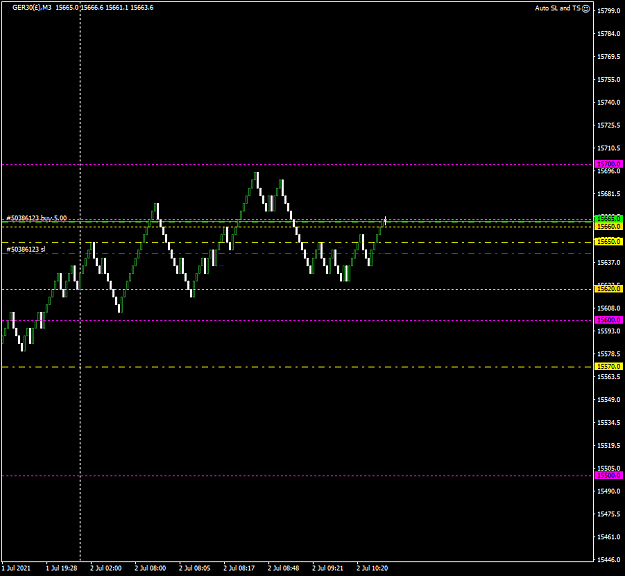Click the 15799.0 value on price scale

[x=608, y=11]
